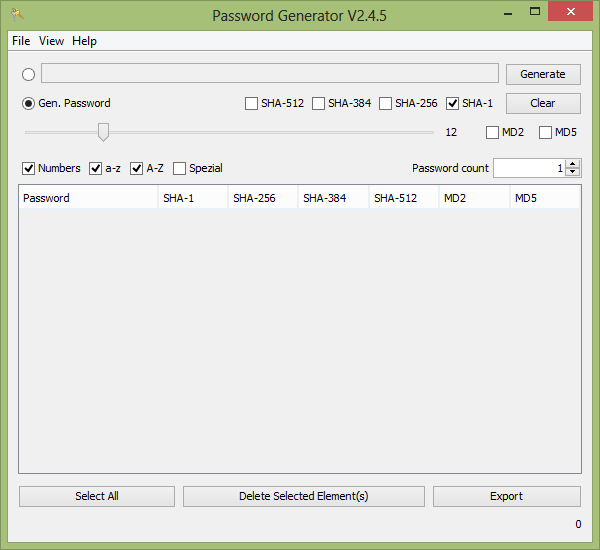This screenshot has width=600, height=550.
Task: Click the Password count number field
Action: [x=529, y=168]
